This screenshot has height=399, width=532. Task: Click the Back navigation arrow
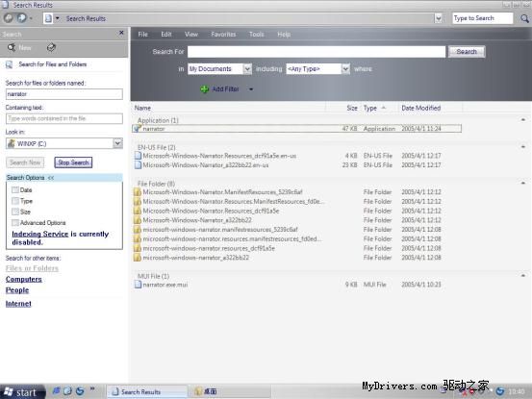9,18
